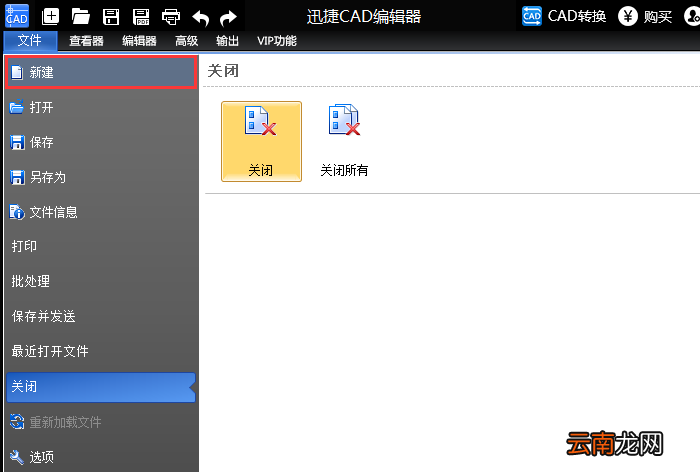This screenshot has height=472, width=700.
Task: Click the undo arrow icon
Action: [200, 18]
